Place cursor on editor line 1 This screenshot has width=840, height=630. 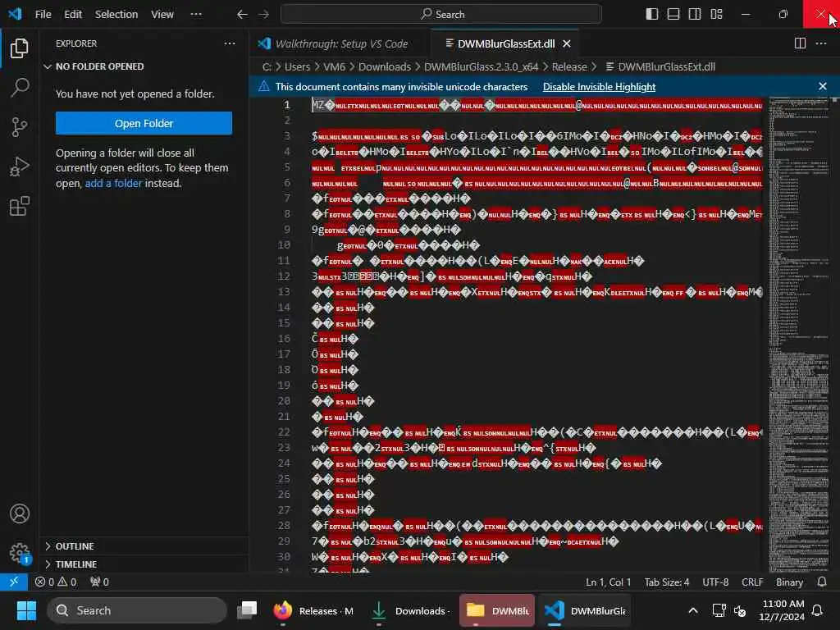point(536,105)
